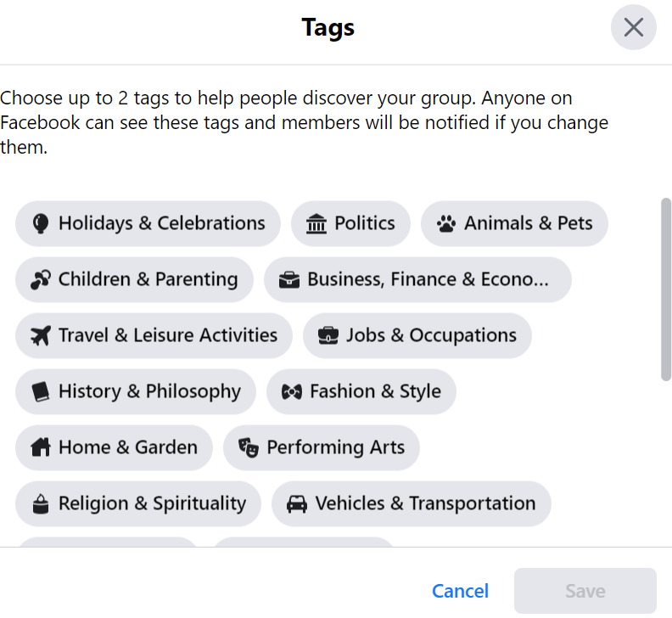The height and width of the screenshot is (618, 672).
Task: Click the car icon for Vehicles & Transportation
Action: coord(296,504)
